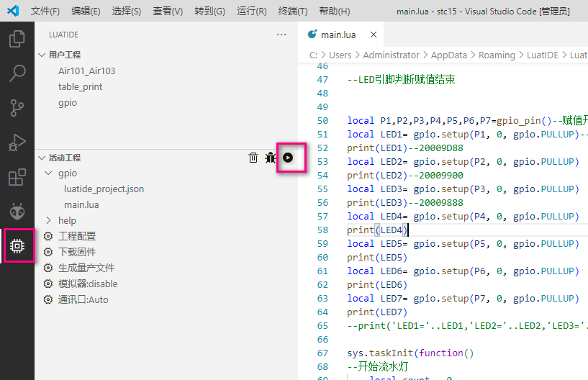The image size is (588, 380).
Task: Open the 编辑(E) menu
Action: [86, 12]
